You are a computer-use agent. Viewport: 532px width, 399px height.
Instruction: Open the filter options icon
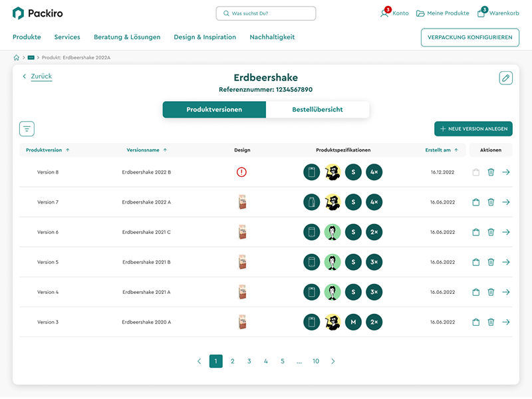(x=27, y=129)
